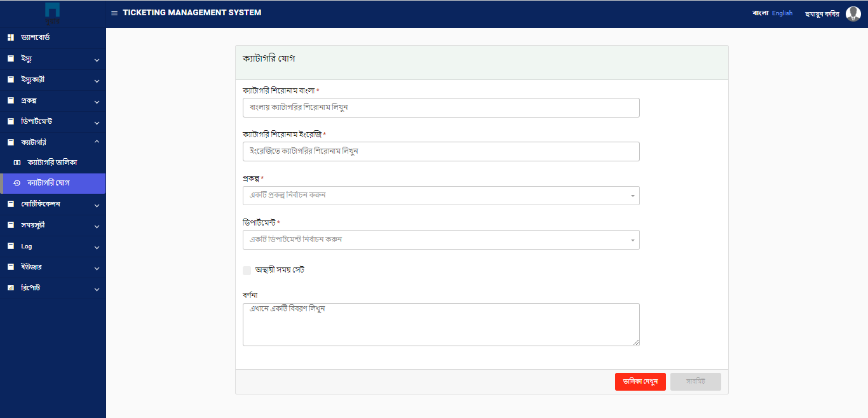The height and width of the screenshot is (418, 868).
Task: Click the hamburger menu icon in the header
Action: [x=114, y=13]
